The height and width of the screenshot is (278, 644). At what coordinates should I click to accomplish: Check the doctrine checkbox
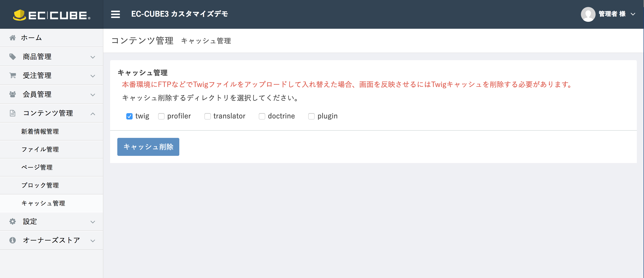coord(262,116)
